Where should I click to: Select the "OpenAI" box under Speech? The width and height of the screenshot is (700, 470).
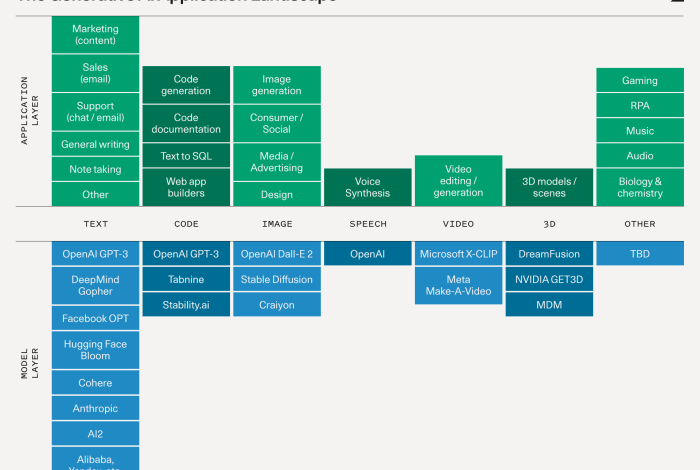368,254
